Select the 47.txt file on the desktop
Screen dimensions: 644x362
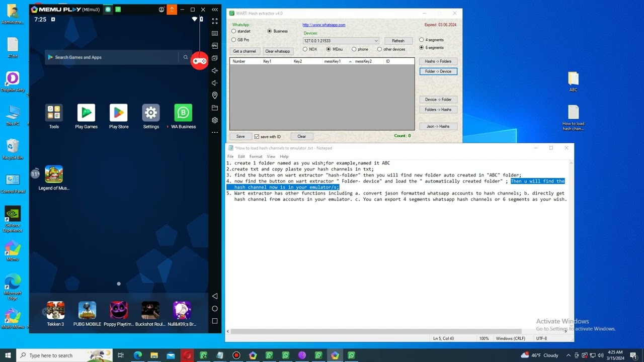click(13, 48)
